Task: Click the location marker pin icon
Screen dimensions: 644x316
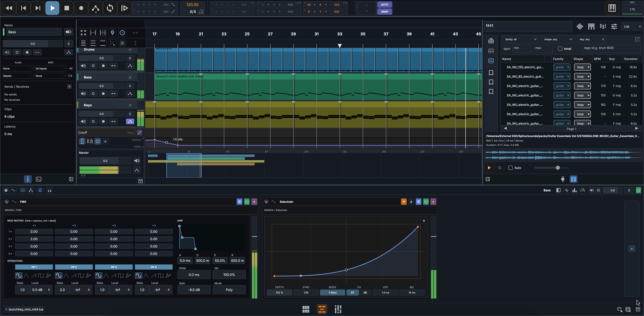Action: coord(112,33)
